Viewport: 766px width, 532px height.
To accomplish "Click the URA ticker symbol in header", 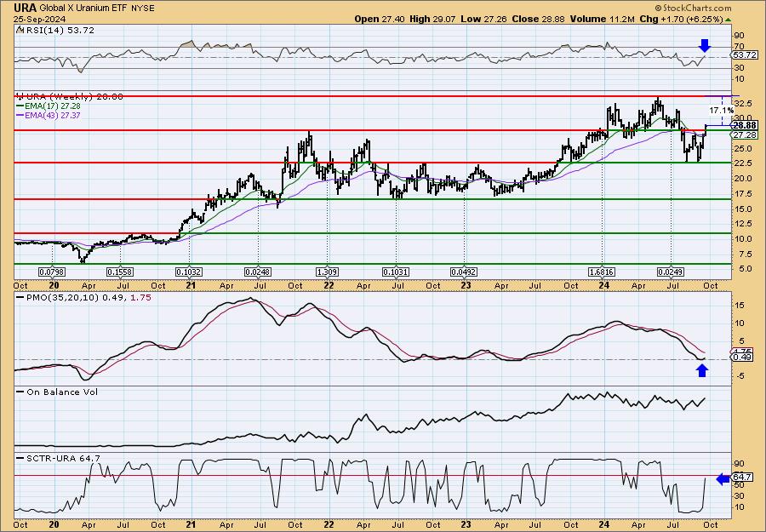I will tap(25, 8).
